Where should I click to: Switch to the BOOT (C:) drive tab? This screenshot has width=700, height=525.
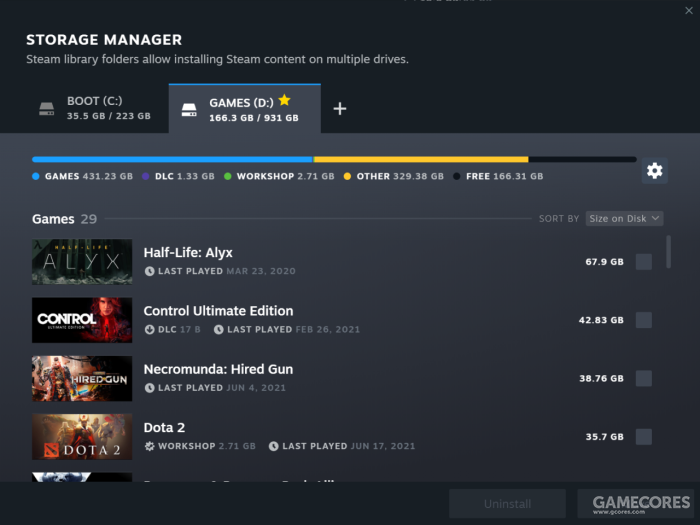[x=95, y=108]
